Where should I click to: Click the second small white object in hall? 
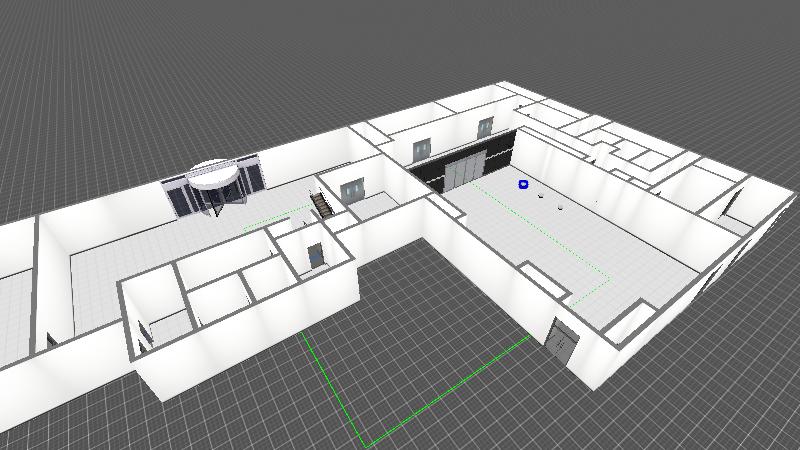click(x=560, y=207)
